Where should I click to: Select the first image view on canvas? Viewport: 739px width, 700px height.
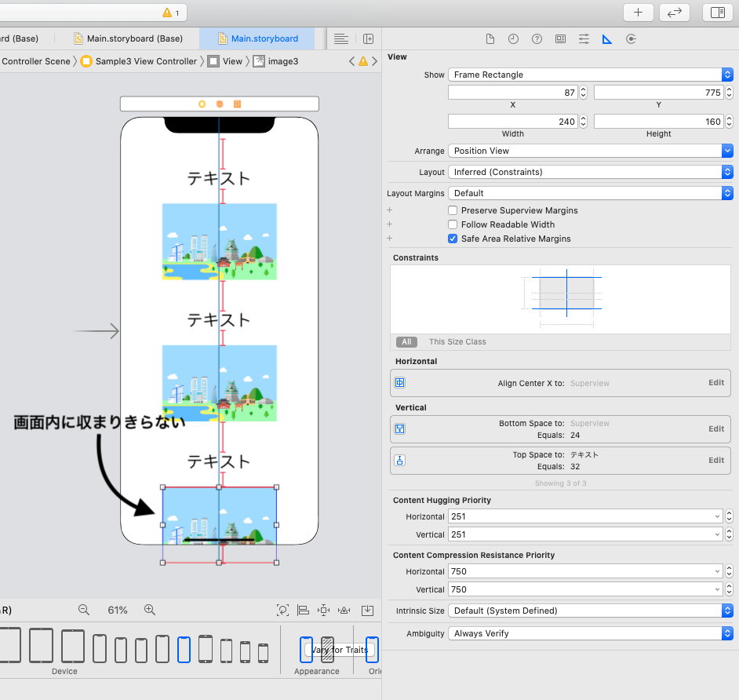219,242
